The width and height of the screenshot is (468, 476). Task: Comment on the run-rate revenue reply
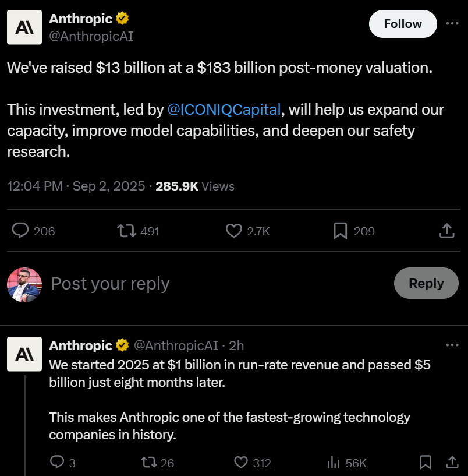56,463
